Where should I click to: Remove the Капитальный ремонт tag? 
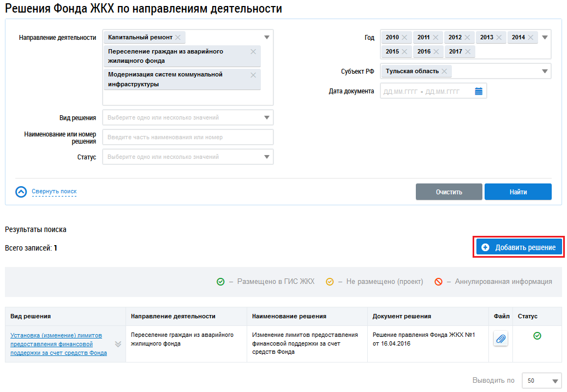click(x=178, y=38)
